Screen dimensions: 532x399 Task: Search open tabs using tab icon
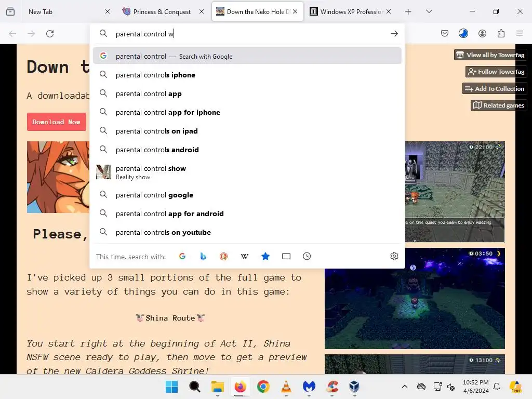[x=286, y=256]
